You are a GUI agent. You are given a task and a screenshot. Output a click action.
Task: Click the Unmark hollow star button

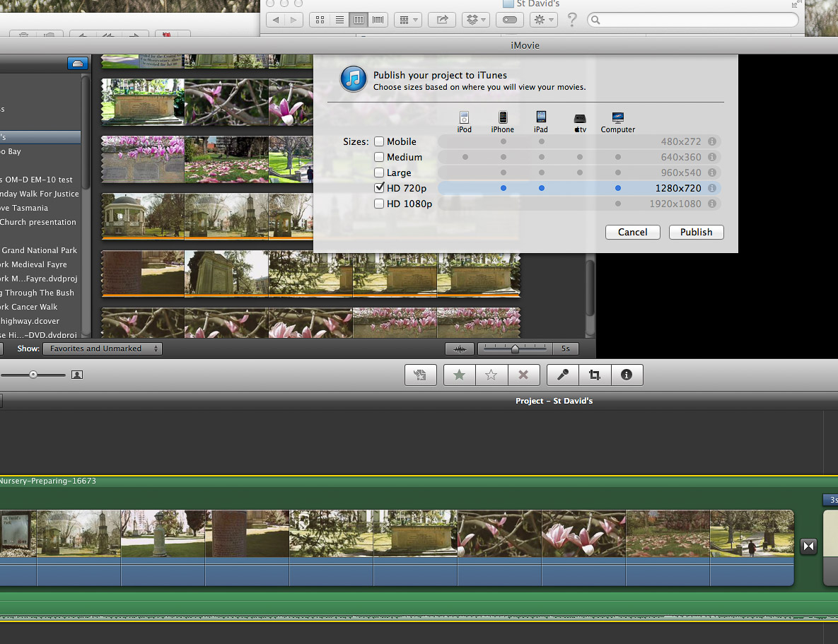coord(491,375)
